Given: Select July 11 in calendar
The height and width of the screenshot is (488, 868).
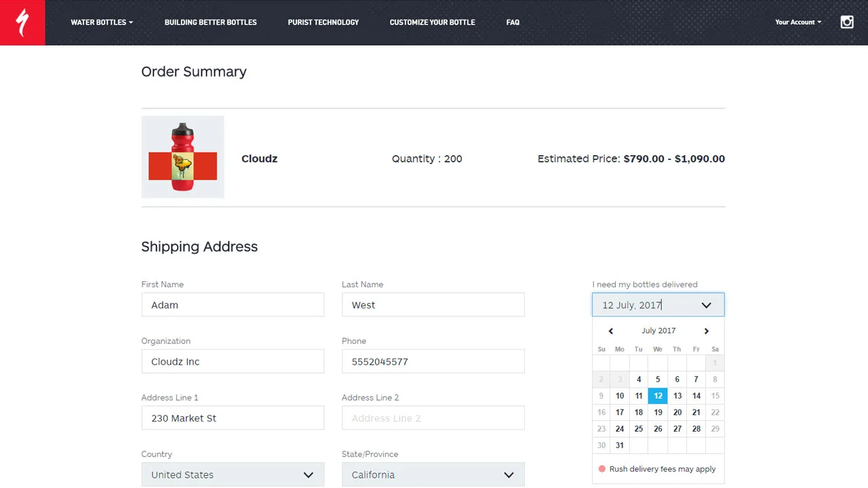Looking at the screenshot, I should coord(639,396).
